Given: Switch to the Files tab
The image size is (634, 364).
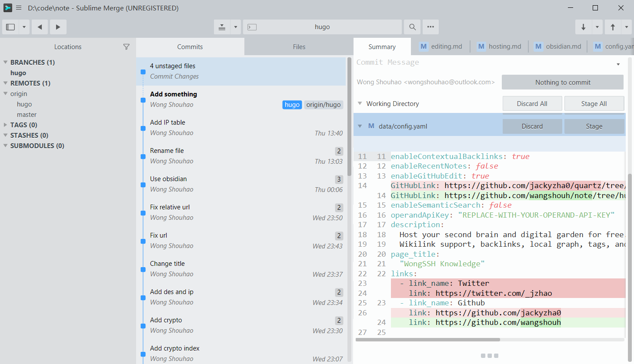Looking at the screenshot, I should pos(298,46).
